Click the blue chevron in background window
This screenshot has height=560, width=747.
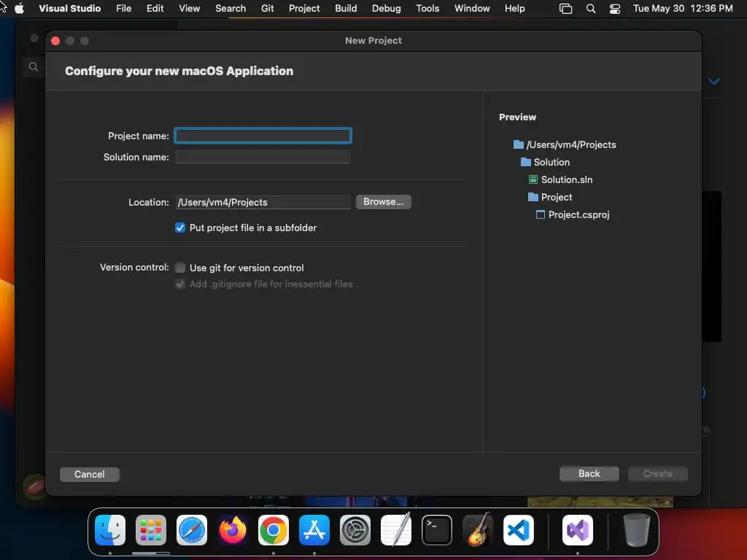coord(713,82)
